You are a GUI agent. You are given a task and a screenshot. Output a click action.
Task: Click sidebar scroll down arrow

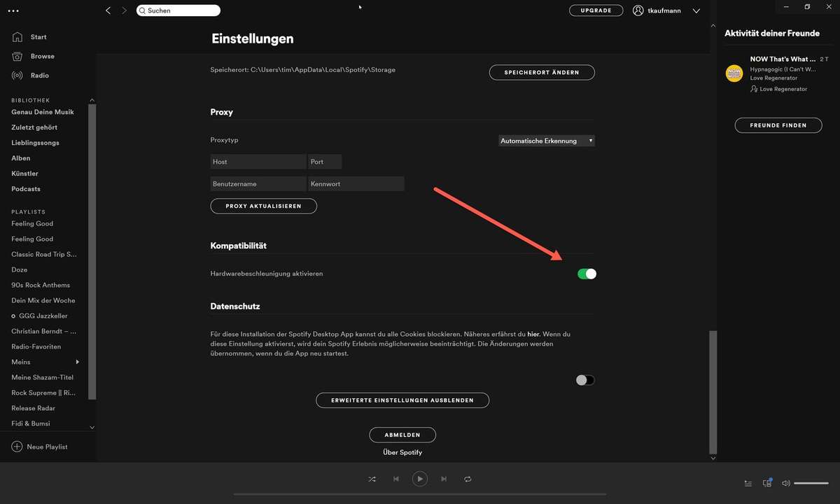click(x=92, y=426)
